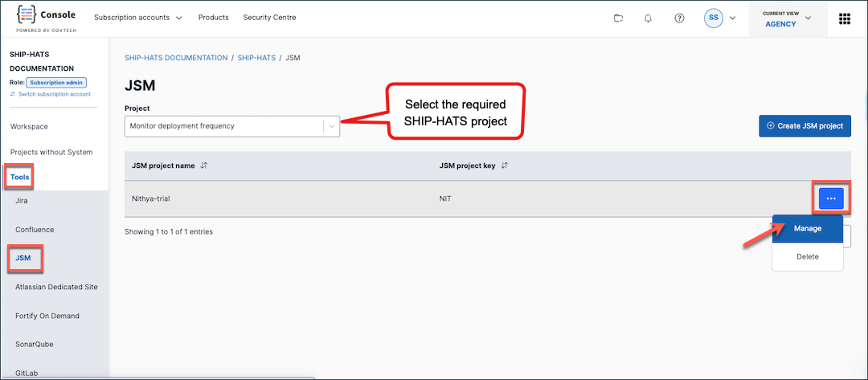Viewport: 868px width, 380px height.
Task: Click the NIT project key cell
Action: click(445, 198)
